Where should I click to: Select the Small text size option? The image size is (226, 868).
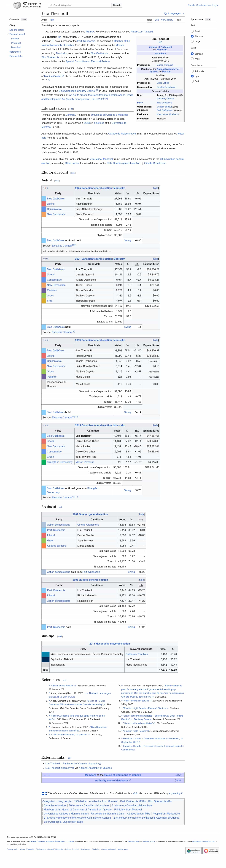(x=192, y=31)
